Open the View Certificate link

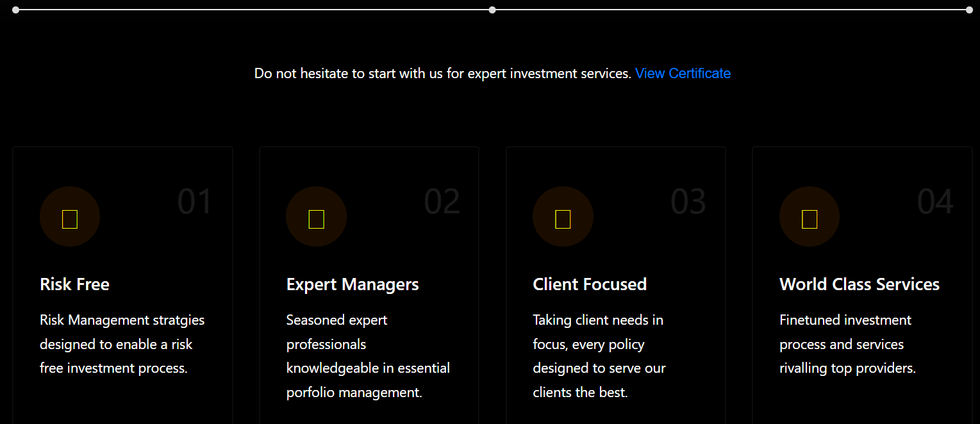(x=683, y=73)
